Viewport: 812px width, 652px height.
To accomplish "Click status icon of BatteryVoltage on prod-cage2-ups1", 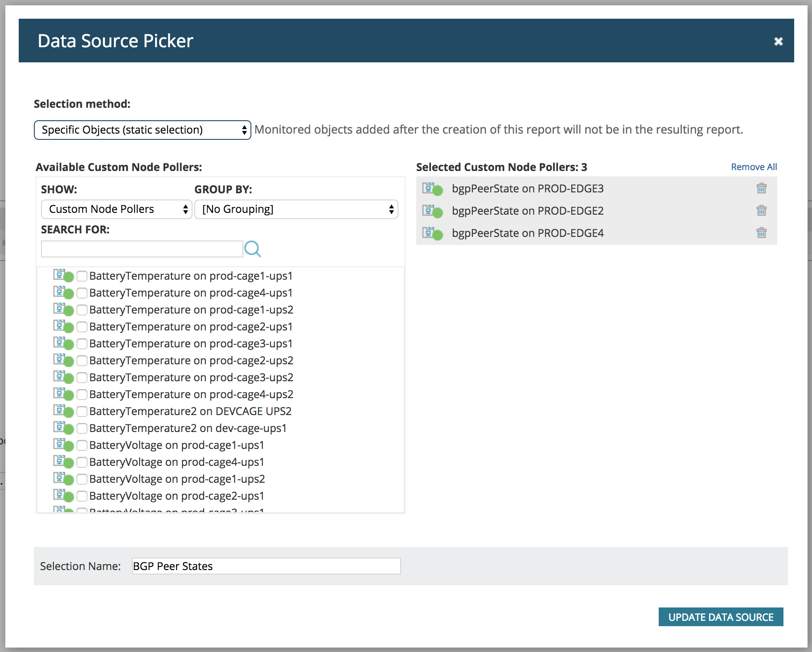I will [64, 496].
